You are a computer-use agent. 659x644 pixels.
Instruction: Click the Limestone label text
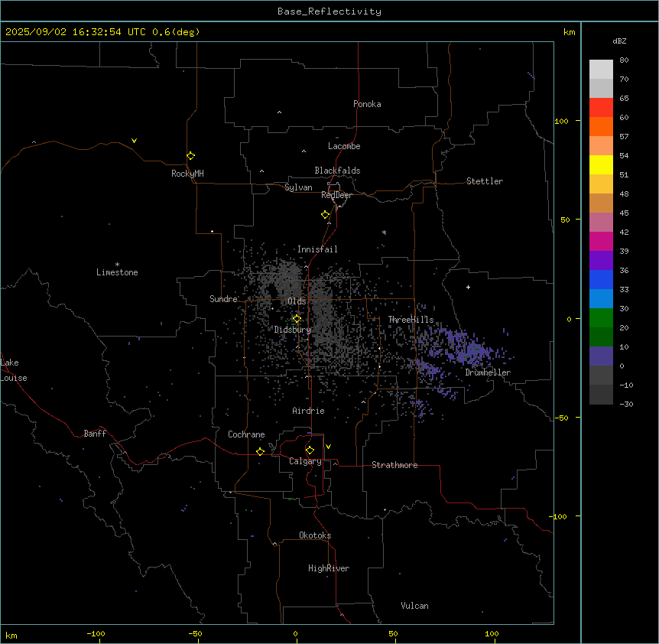pos(117,272)
